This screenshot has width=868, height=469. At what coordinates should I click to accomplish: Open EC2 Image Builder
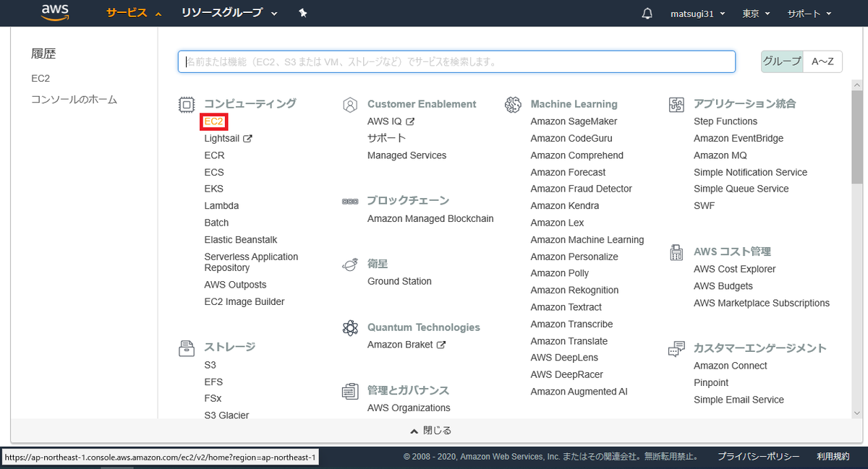[x=244, y=302]
